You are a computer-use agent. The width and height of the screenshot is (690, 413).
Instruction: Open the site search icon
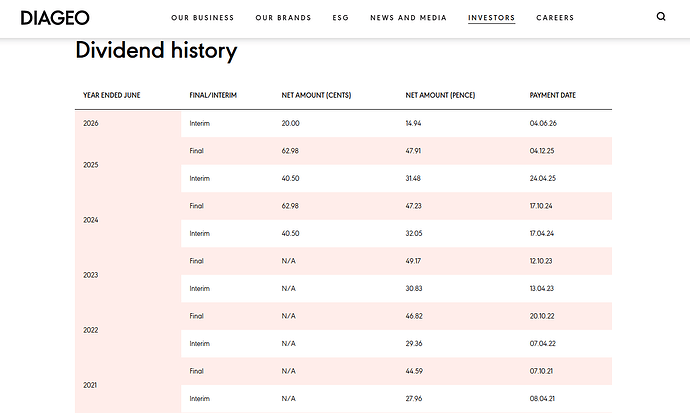(661, 17)
